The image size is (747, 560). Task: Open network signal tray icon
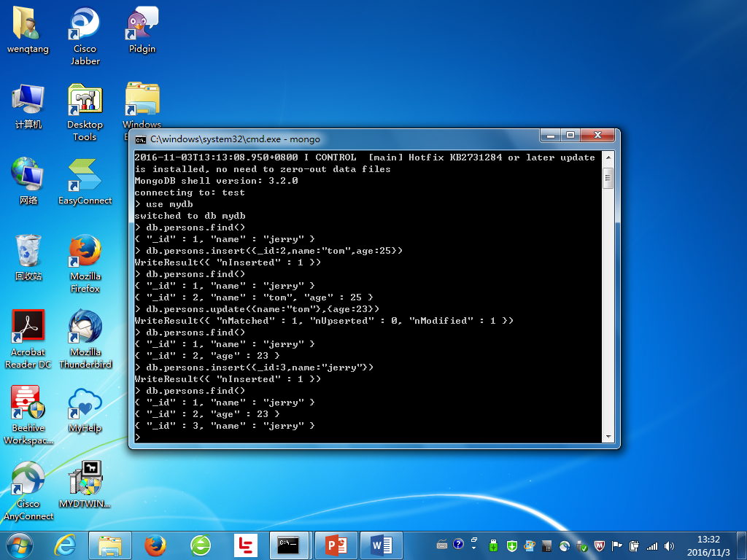point(651,546)
